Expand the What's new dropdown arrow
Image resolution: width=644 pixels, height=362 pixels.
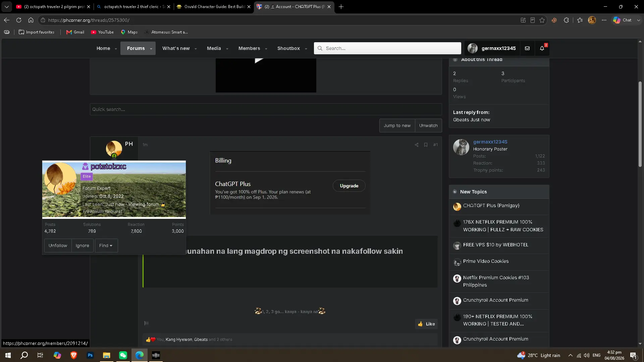(196, 49)
